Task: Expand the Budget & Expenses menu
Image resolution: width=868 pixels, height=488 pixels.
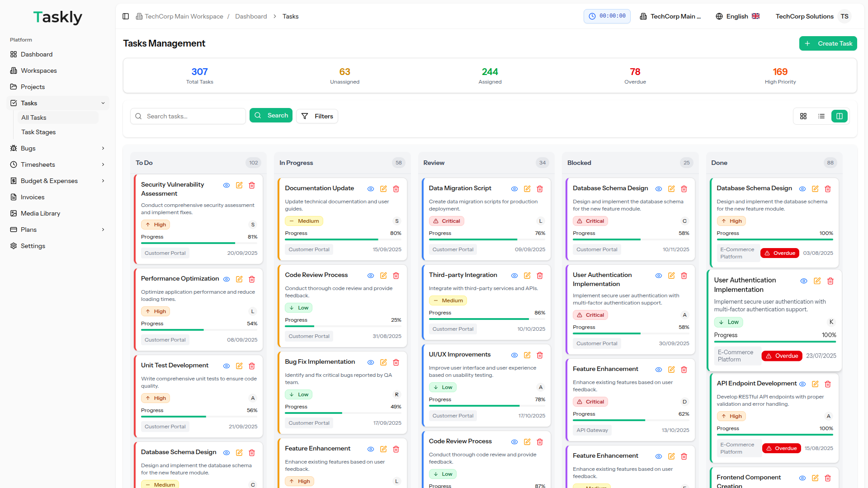Action: 103,181
